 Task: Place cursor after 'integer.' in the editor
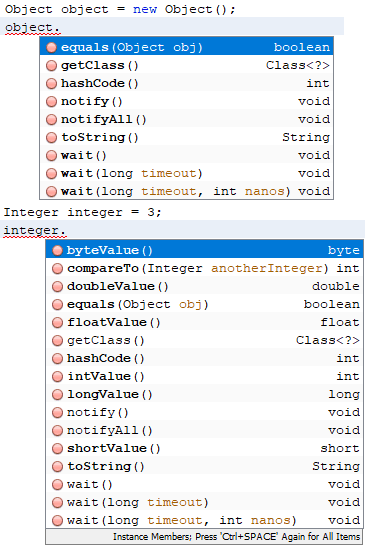[x=67, y=230]
